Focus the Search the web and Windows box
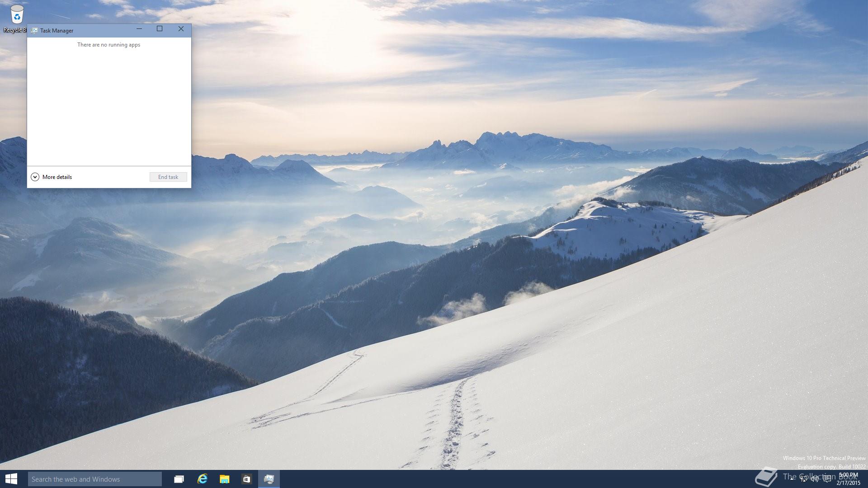Image resolution: width=868 pixels, height=488 pixels. 95,479
